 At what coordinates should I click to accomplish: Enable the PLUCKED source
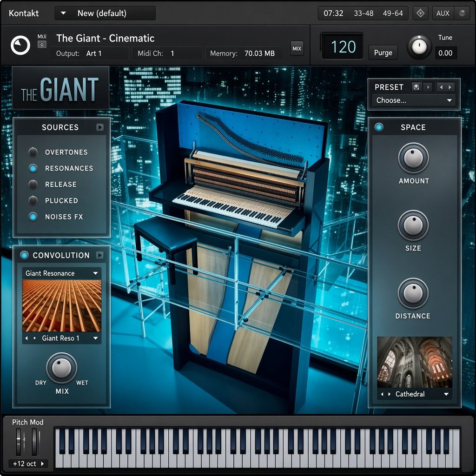point(33,200)
